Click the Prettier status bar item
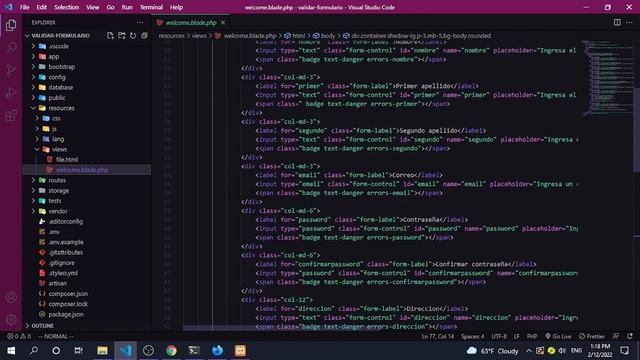 [x=591, y=336]
